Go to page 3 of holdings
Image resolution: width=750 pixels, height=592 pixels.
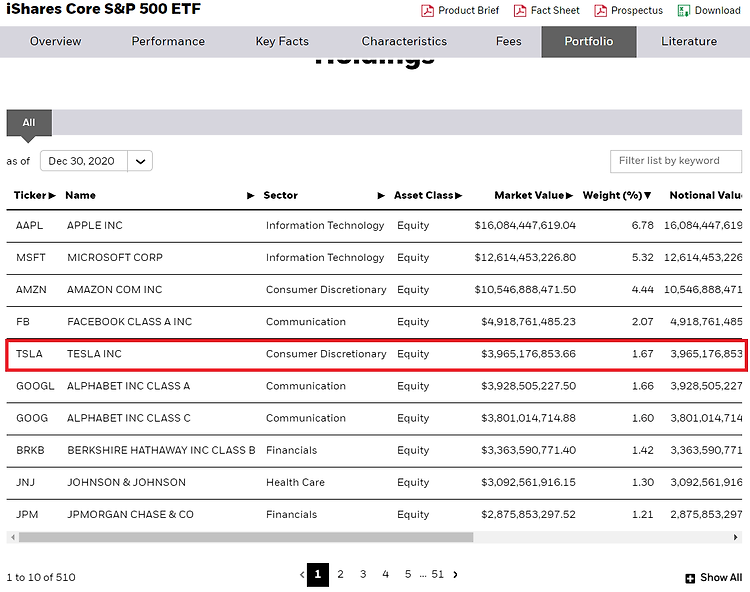(363, 574)
